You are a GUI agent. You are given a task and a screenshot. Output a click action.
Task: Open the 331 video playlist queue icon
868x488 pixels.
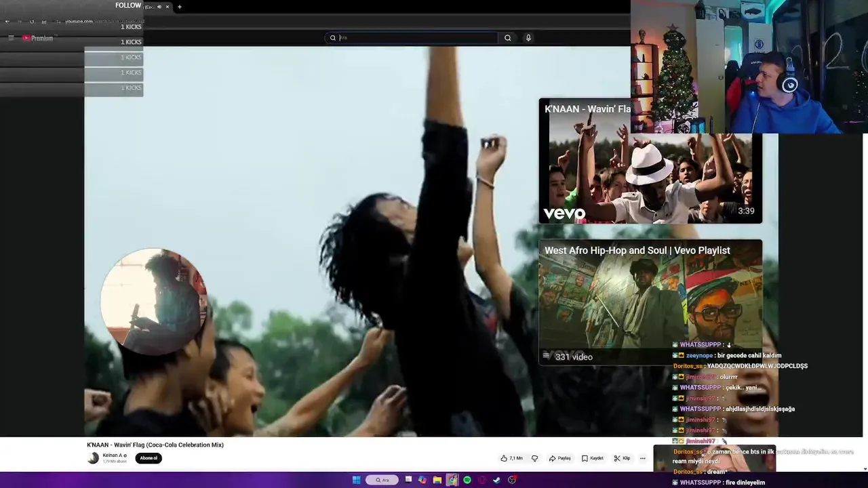pyautogui.click(x=546, y=357)
